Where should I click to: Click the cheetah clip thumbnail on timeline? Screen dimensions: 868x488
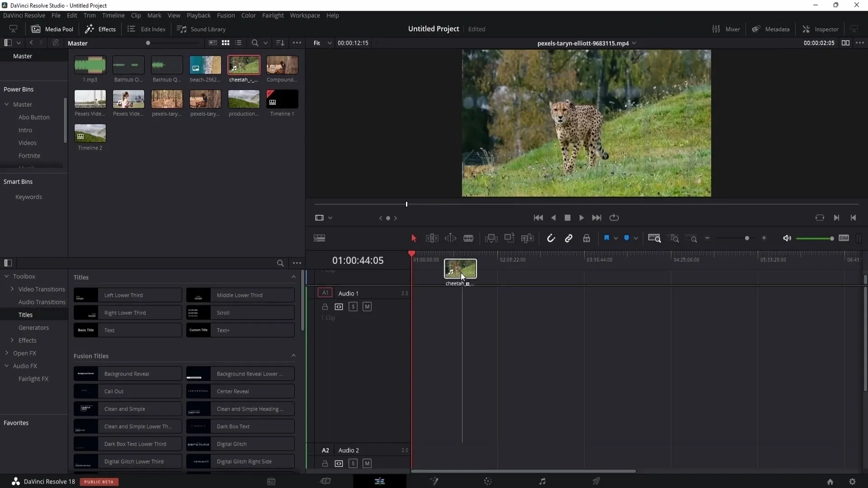(459, 269)
